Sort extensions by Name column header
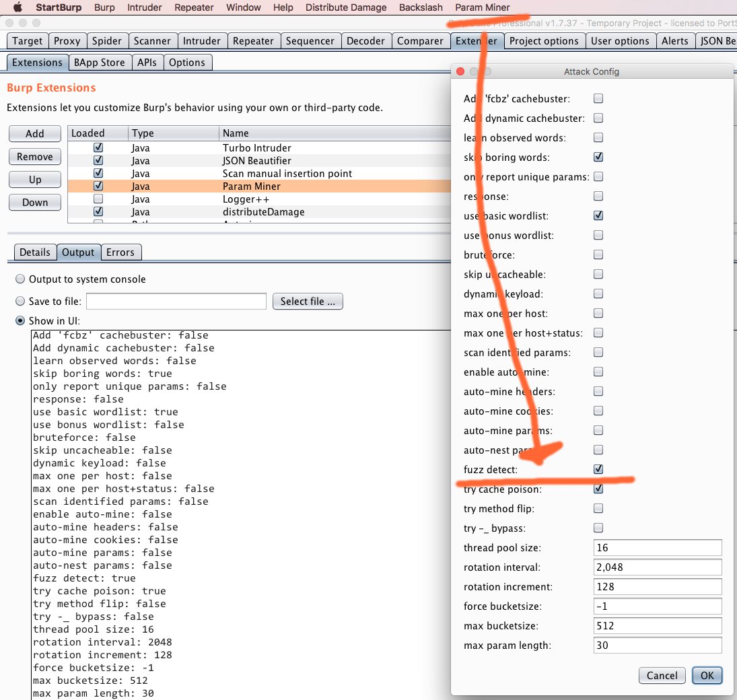This screenshot has height=700, width=737. (x=335, y=133)
